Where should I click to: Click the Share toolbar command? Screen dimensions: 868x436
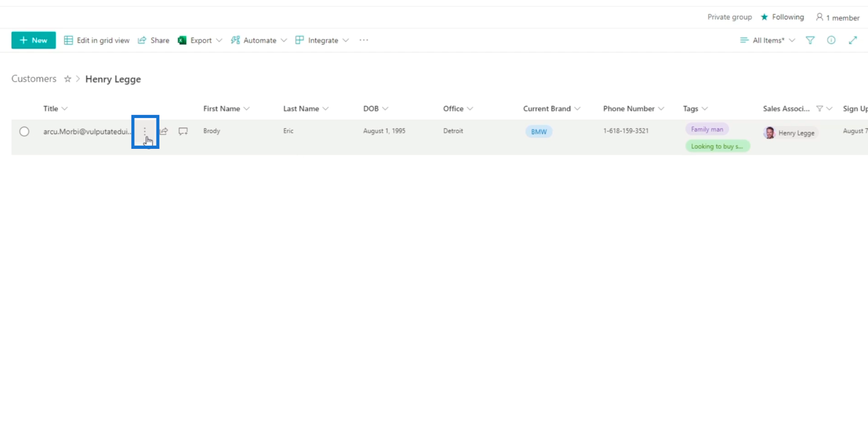click(x=154, y=40)
